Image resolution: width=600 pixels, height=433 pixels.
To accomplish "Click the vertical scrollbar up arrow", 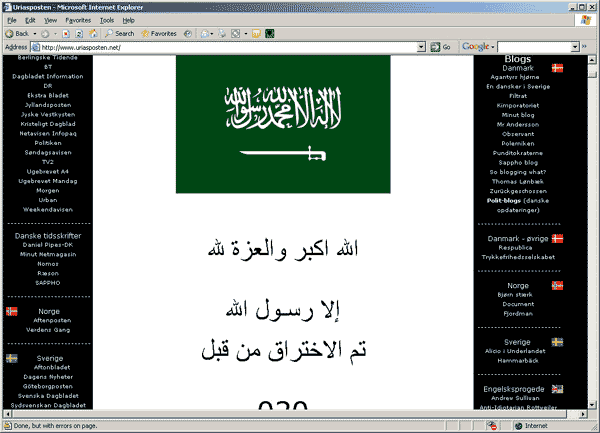I will tap(592, 59).
